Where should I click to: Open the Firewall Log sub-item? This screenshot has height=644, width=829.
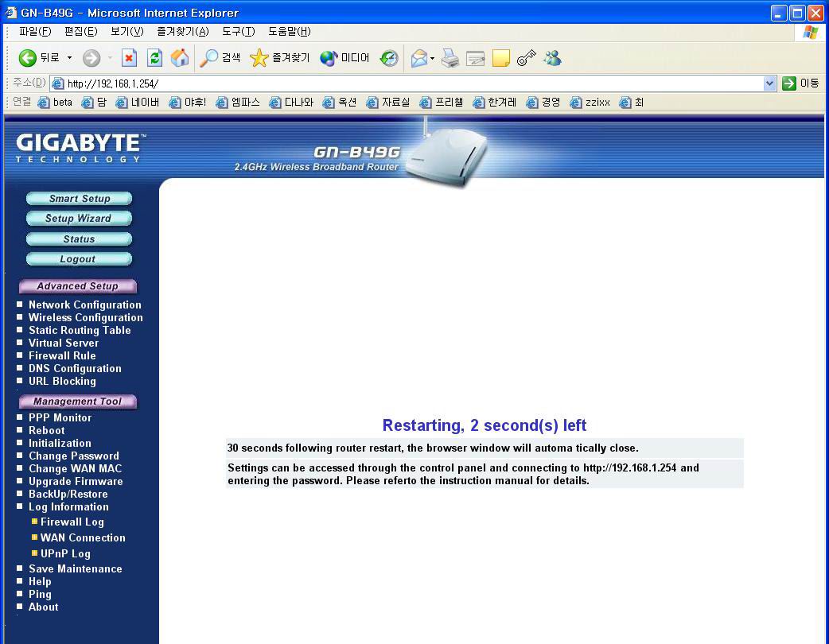72,522
